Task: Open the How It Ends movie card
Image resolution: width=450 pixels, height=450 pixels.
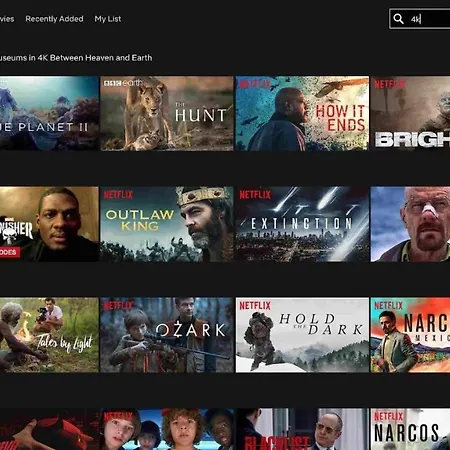Action: (x=302, y=113)
